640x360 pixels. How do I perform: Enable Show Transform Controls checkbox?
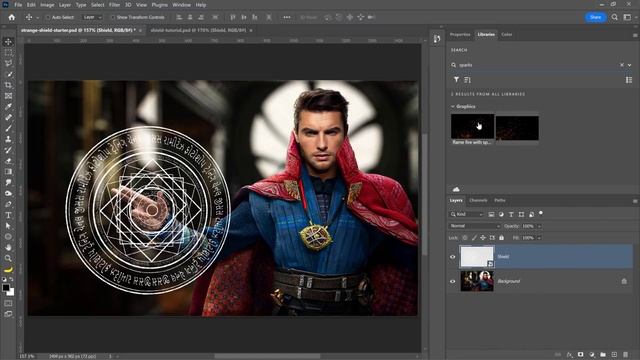pos(113,18)
